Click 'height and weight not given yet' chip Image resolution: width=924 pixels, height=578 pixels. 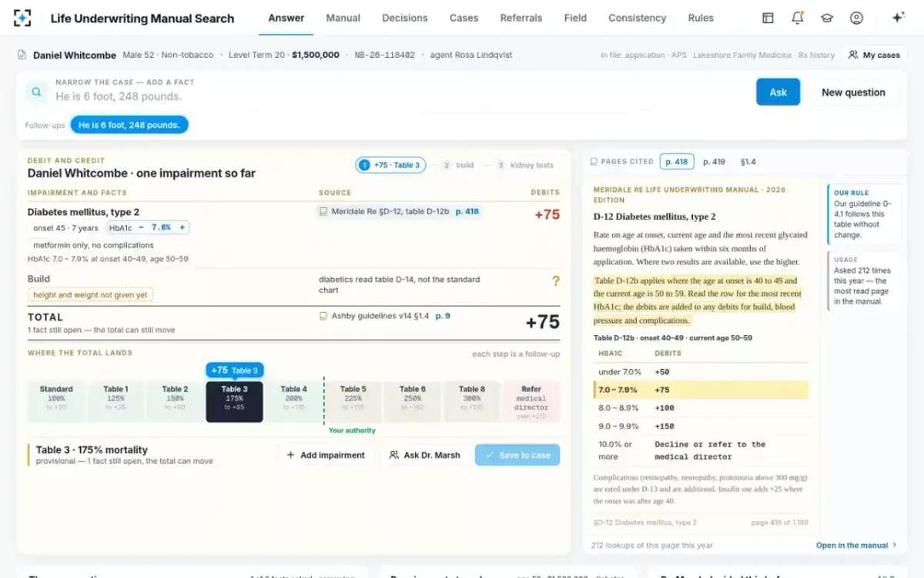click(x=90, y=294)
